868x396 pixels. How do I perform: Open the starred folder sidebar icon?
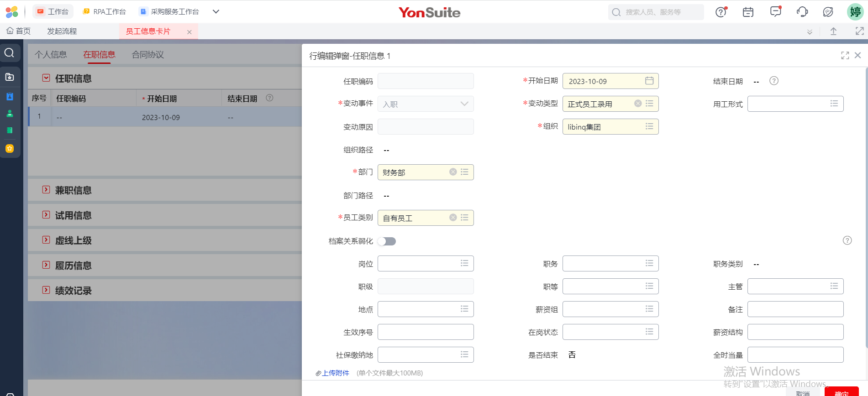[10, 77]
